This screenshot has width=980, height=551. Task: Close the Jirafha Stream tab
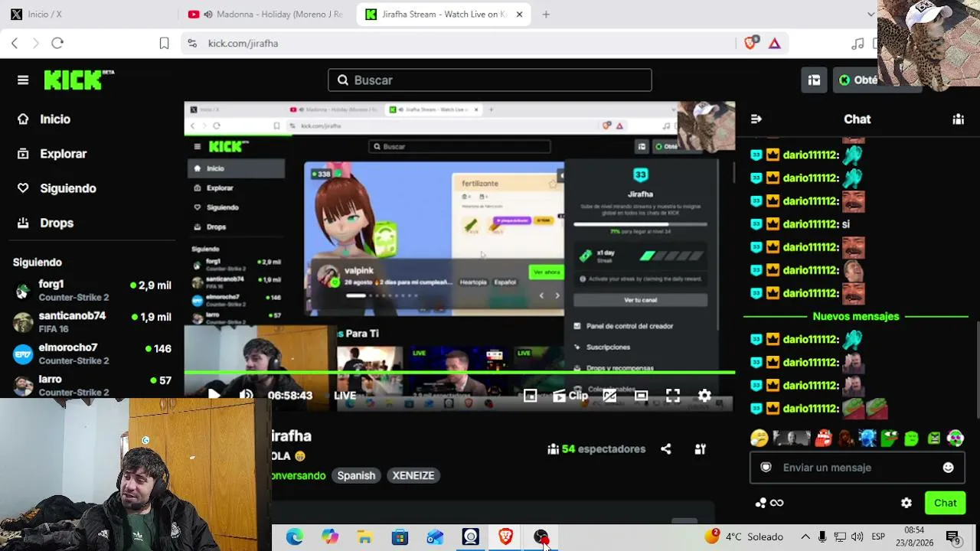pos(519,14)
